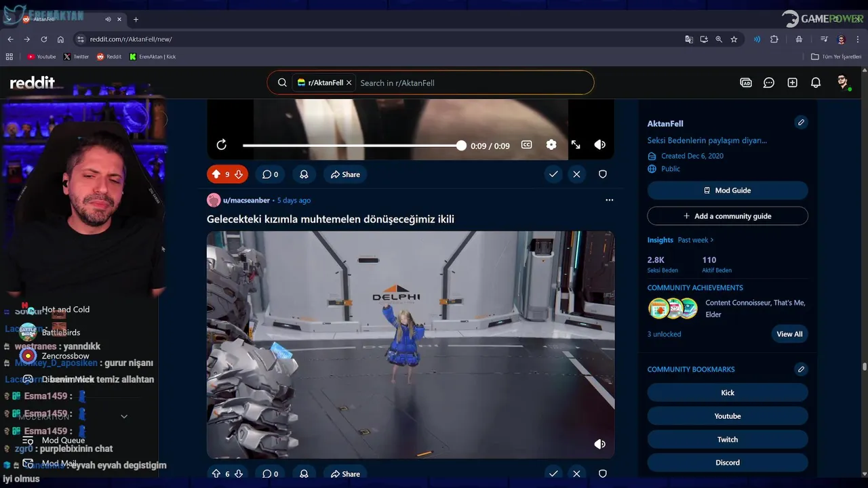Give an award on the 6-vote post

tap(304, 474)
